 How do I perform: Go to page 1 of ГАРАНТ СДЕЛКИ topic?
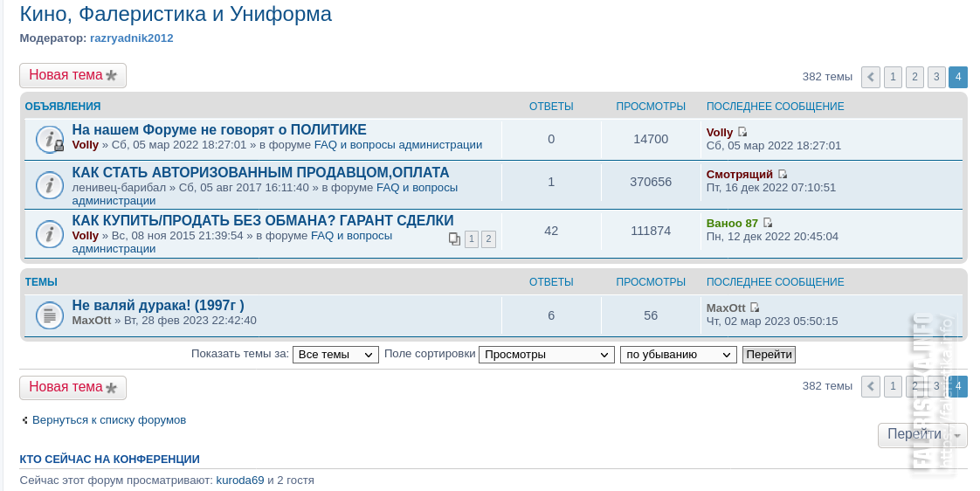coord(472,239)
